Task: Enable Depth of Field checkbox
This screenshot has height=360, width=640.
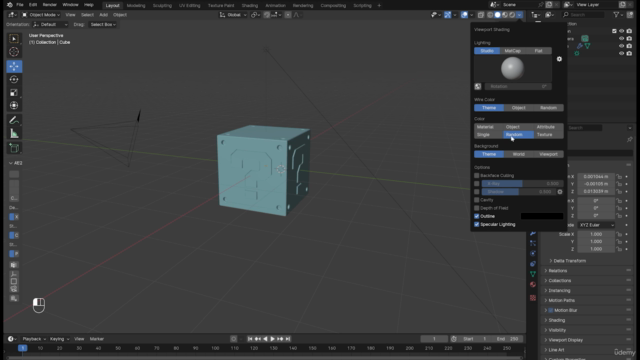Action: (476, 208)
